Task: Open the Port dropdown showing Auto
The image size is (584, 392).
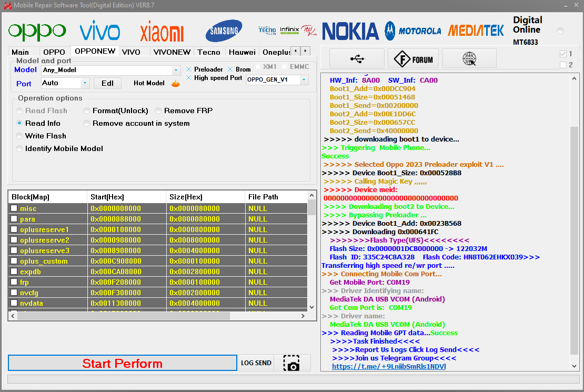Action: tap(85, 83)
